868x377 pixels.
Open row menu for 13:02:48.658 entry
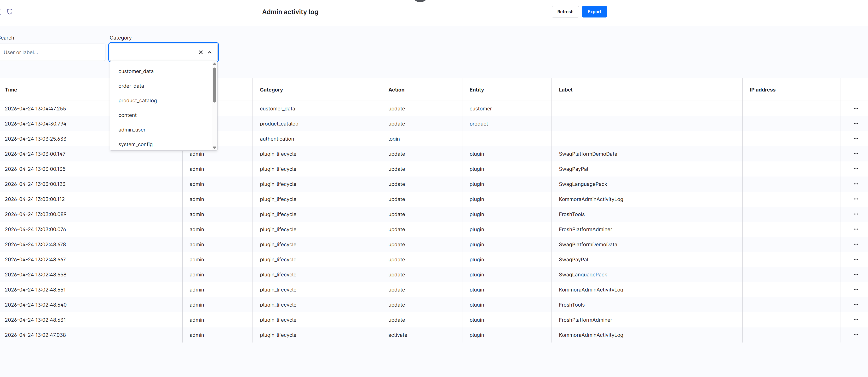pyautogui.click(x=856, y=274)
